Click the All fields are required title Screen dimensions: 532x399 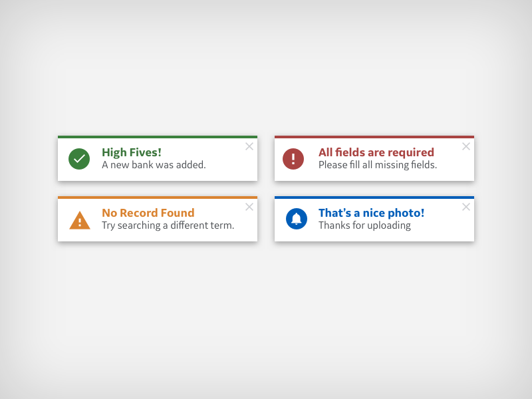tap(376, 152)
